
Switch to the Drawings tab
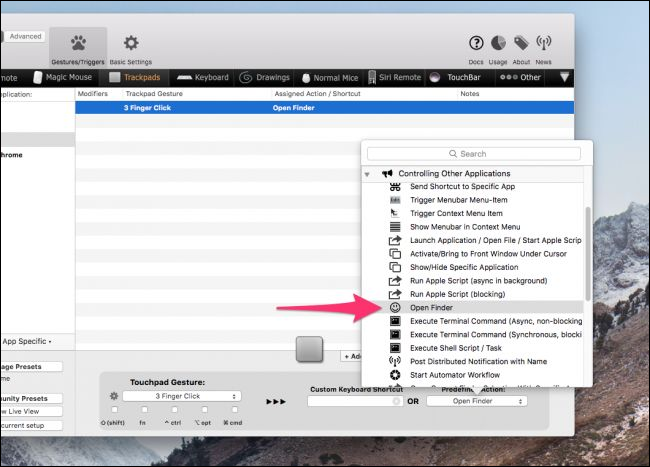[266, 77]
